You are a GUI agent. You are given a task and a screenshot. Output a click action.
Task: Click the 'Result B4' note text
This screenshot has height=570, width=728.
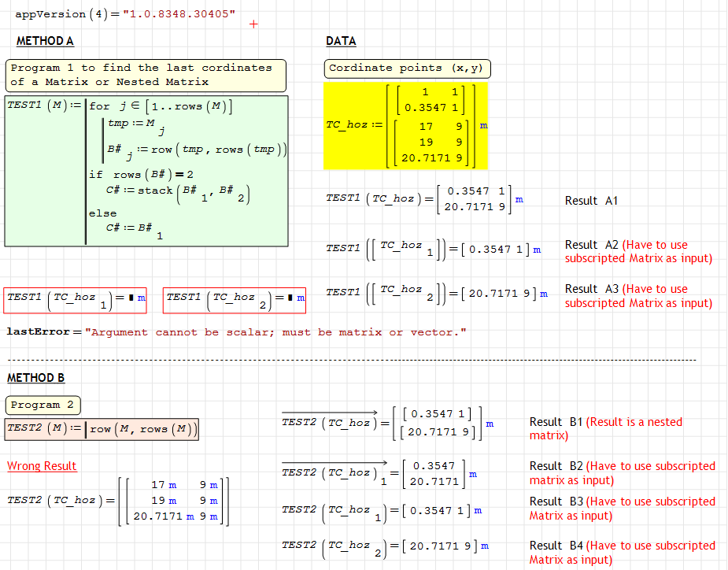tap(622, 553)
